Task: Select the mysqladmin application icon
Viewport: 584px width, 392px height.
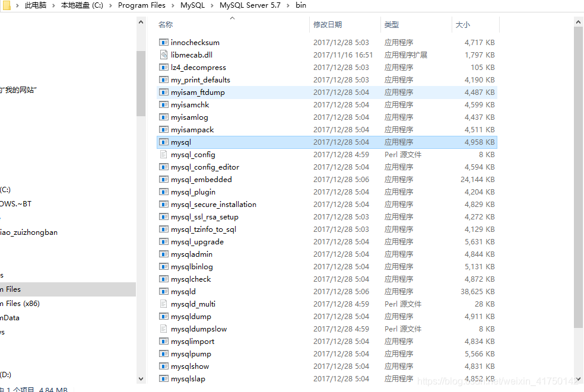Action: tap(163, 254)
